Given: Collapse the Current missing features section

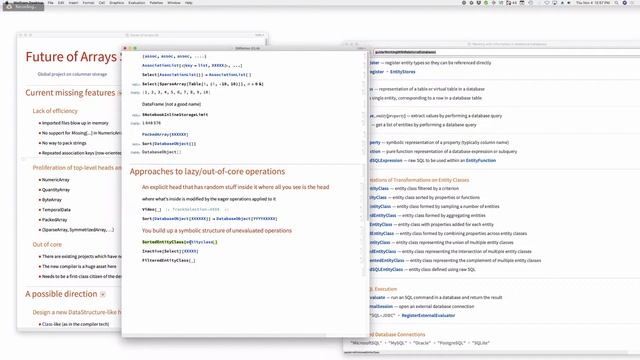Looking at the screenshot, I should tap(119, 93).
